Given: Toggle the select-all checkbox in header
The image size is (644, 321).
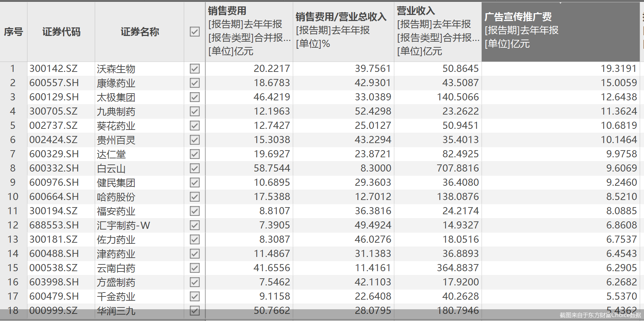Looking at the screenshot, I should [194, 32].
